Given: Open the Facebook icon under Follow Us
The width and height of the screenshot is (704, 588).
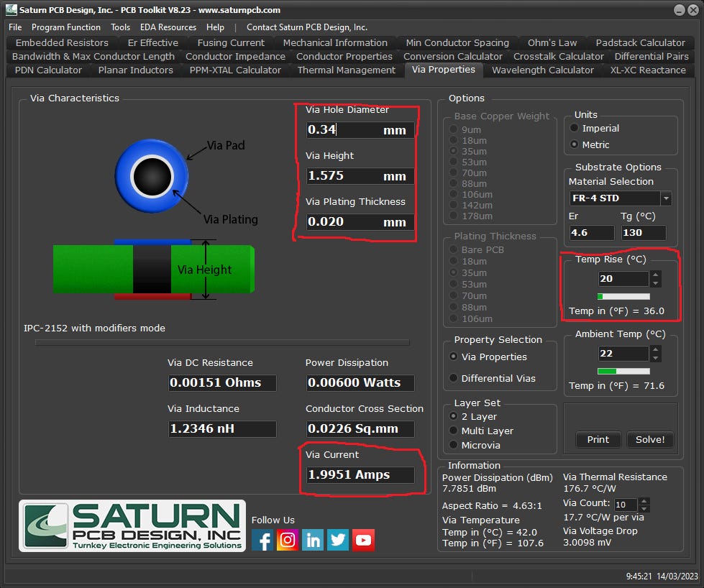Looking at the screenshot, I should pos(262,540).
